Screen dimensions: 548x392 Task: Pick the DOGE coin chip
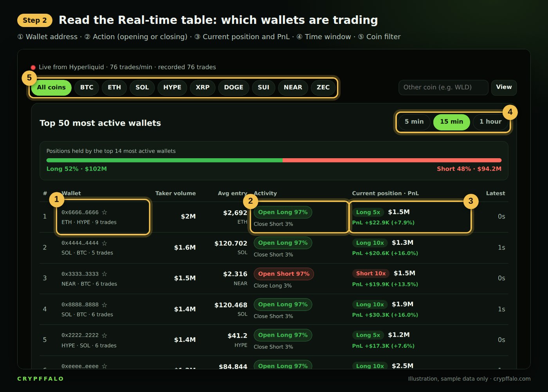[234, 87]
